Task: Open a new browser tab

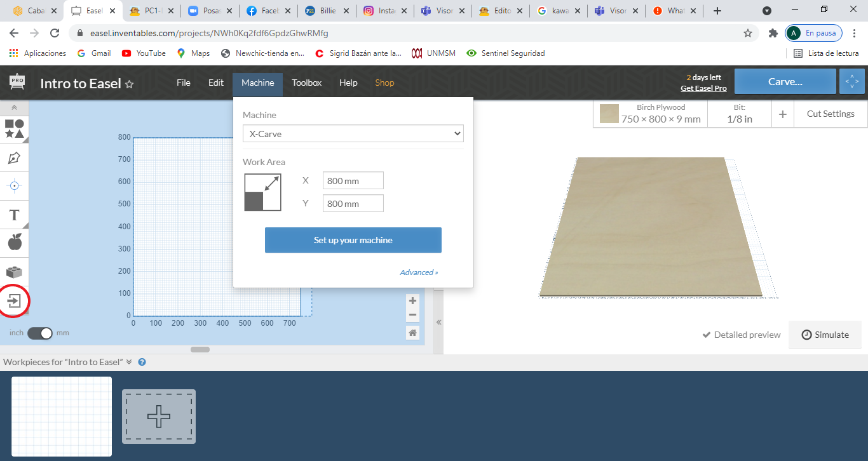Action: [717, 11]
